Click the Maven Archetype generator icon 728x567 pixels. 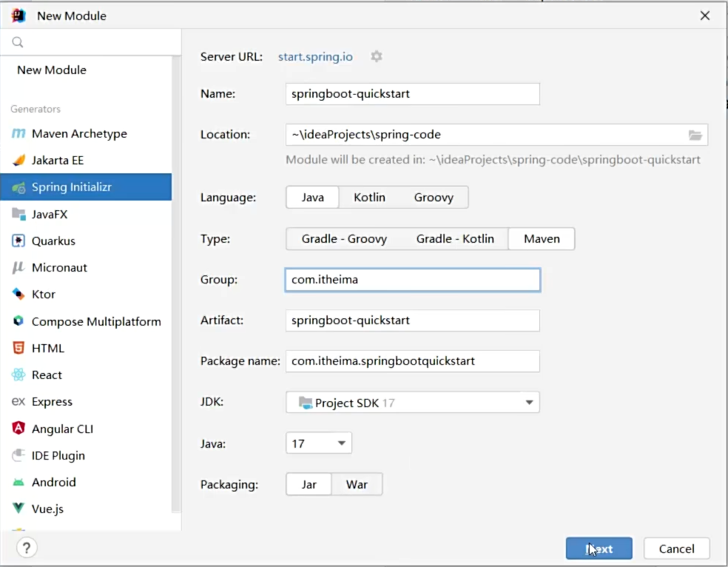[x=18, y=134]
